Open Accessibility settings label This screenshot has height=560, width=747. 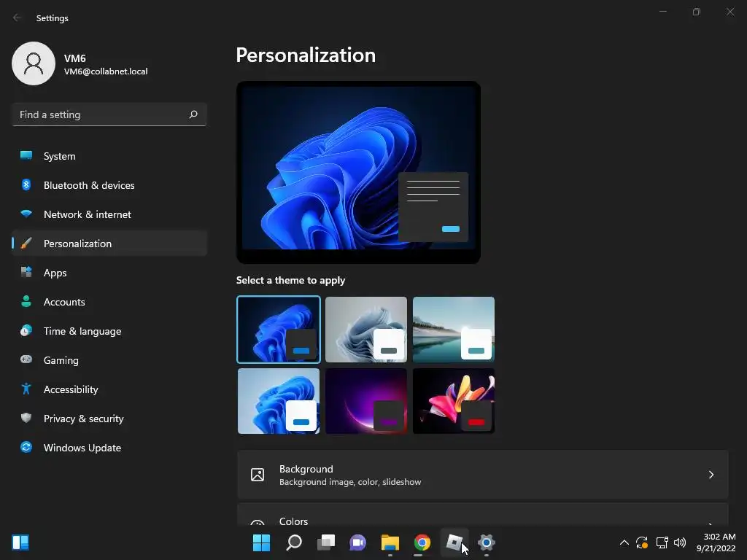[x=71, y=389]
